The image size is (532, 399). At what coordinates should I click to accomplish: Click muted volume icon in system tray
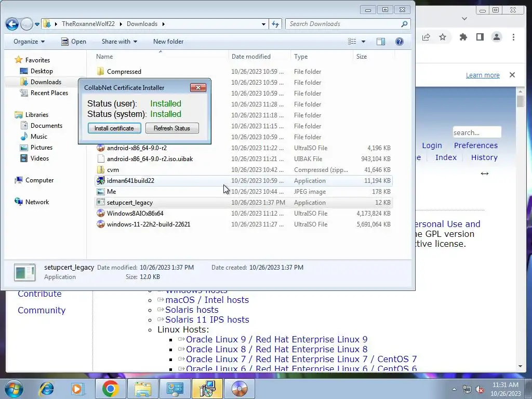[480, 390]
